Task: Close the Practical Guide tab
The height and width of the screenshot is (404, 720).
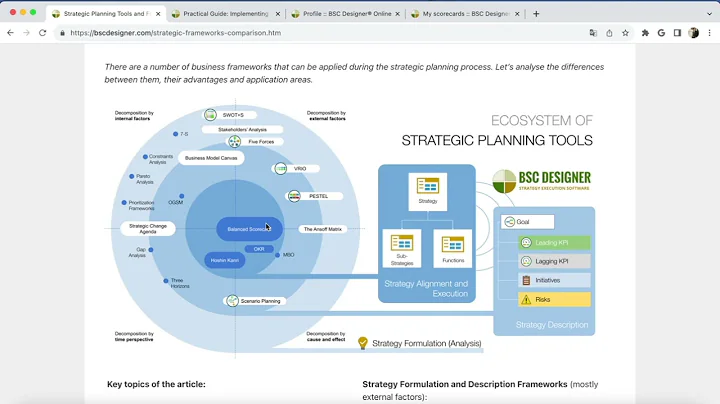Action: 277,14
